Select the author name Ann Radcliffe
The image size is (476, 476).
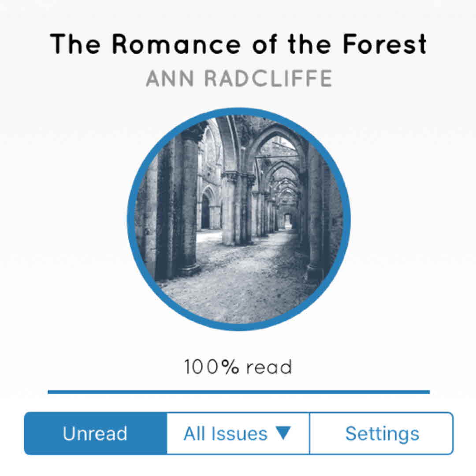pos(238,78)
